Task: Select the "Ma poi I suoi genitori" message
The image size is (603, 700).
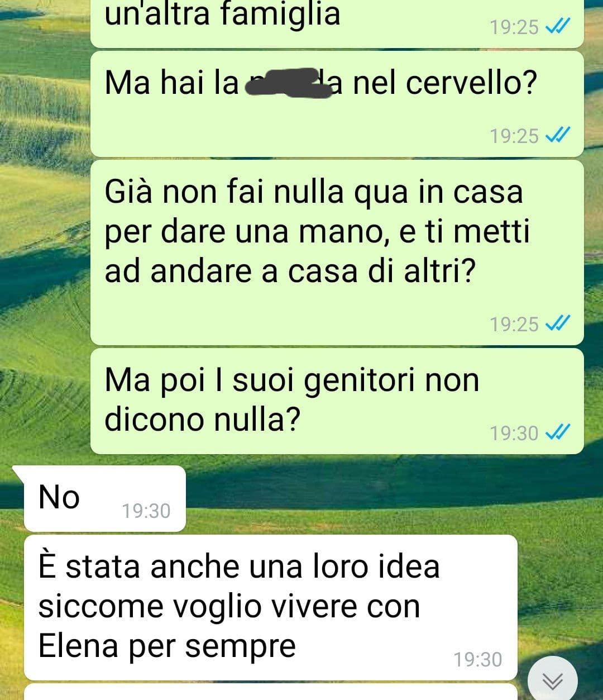Action: [337, 401]
